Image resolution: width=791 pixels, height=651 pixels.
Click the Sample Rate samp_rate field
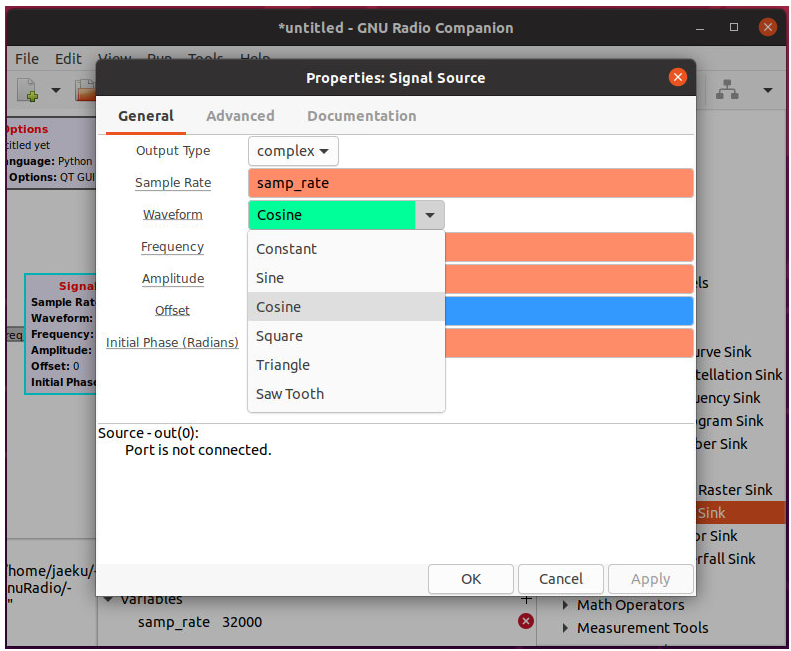(x=471, y=183)
